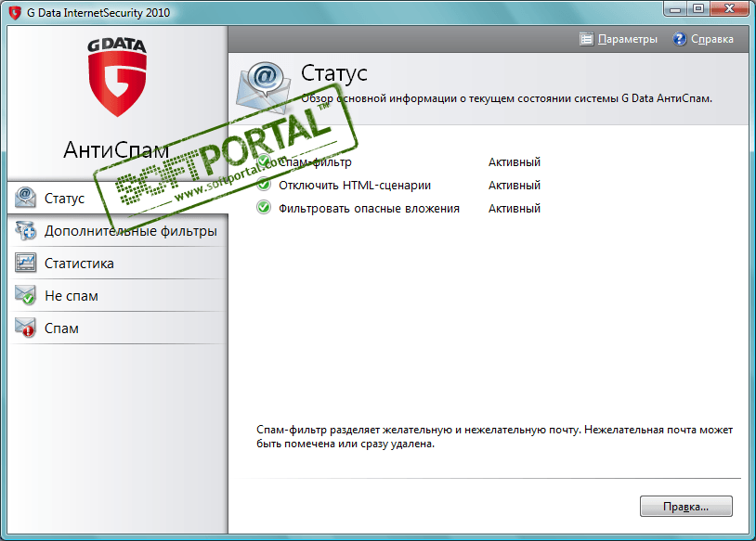Click the Дополнительные фильтры funnel icon

tap(25, 230)
